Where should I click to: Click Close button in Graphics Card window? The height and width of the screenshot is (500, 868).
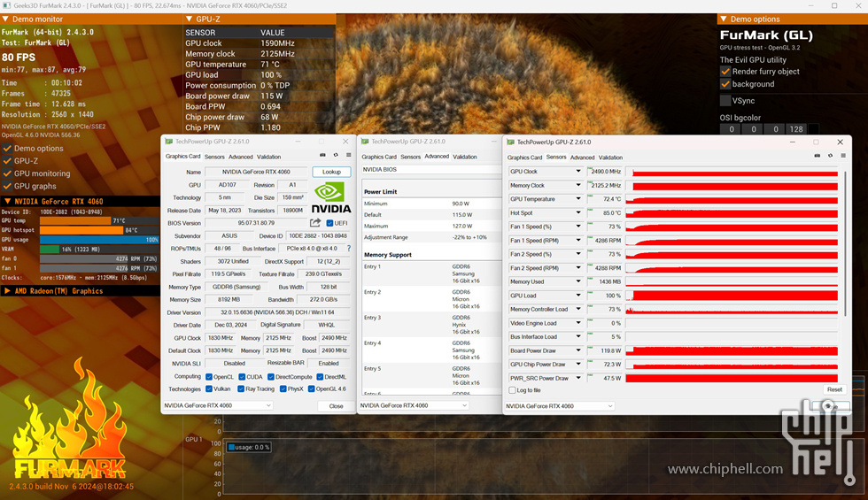click(x=336, y=406)
